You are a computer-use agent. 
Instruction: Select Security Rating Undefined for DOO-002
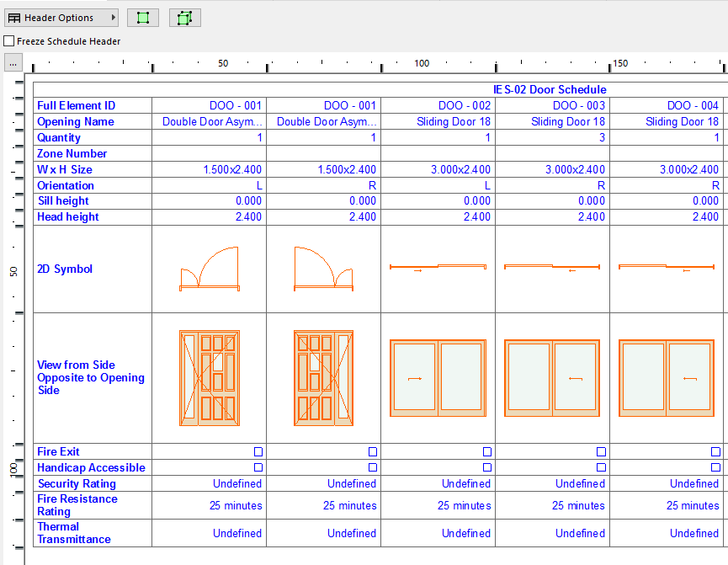[x=438, y=483]
